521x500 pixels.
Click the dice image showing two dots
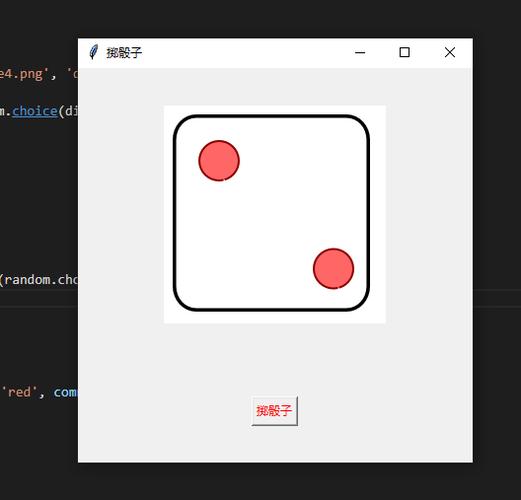[275, 214]
